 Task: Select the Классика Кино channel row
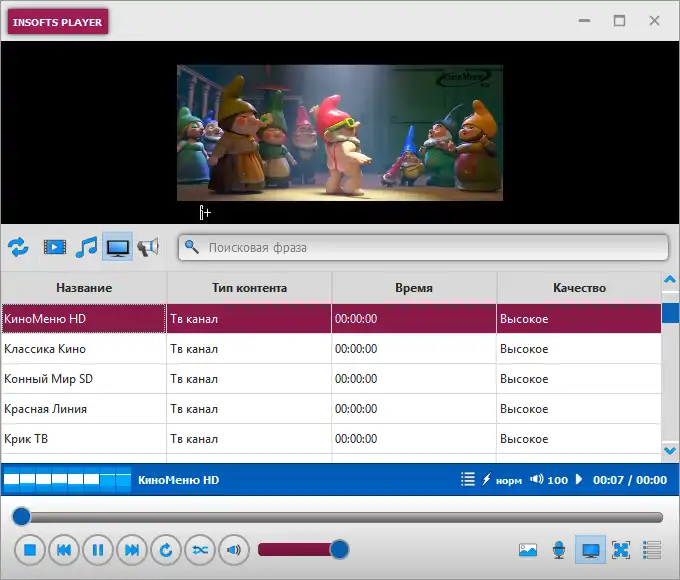84,349
